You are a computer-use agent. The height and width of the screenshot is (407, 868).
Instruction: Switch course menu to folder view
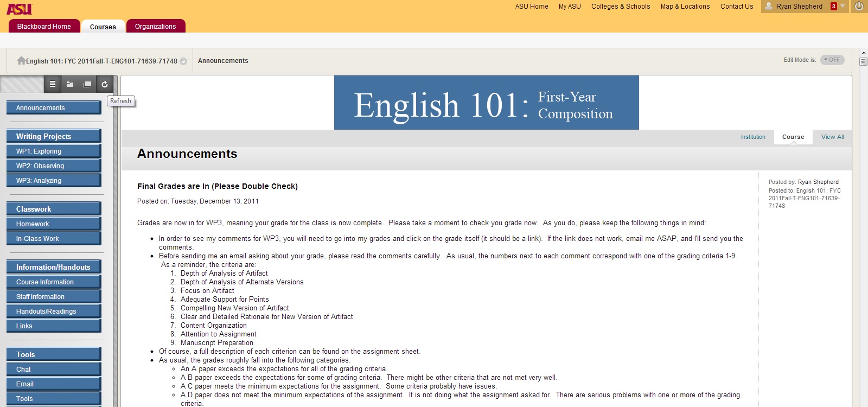coord(70,84)
